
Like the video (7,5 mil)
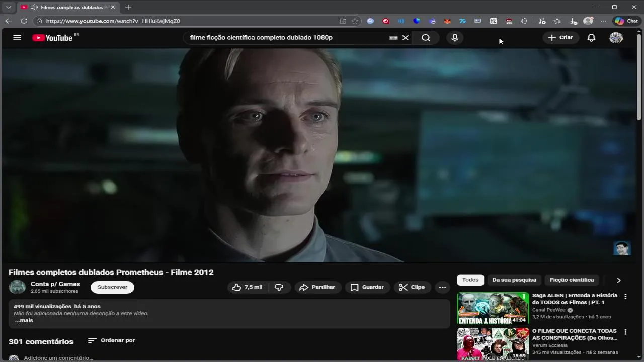coord(248,287)
